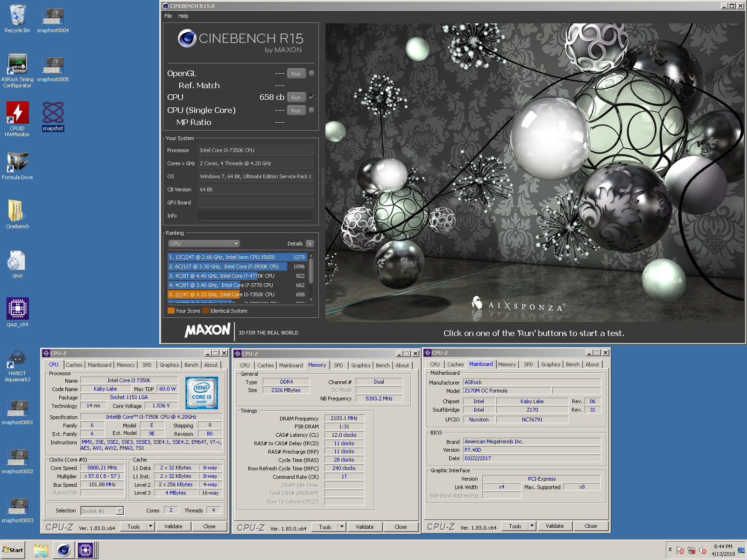Expand Tools arrow in Memory CPU-Z window
Screen dimensions: 747x560
click(342, 527)
